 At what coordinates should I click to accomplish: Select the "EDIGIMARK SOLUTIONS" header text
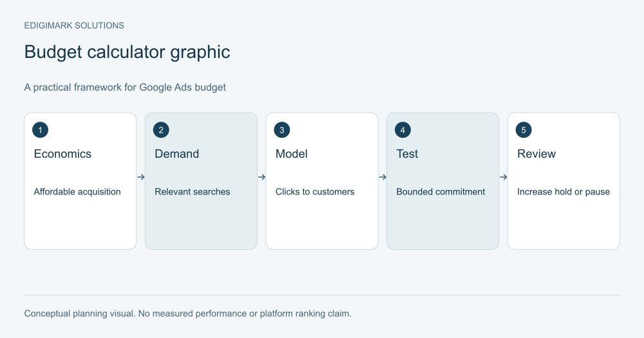[74, 26]
